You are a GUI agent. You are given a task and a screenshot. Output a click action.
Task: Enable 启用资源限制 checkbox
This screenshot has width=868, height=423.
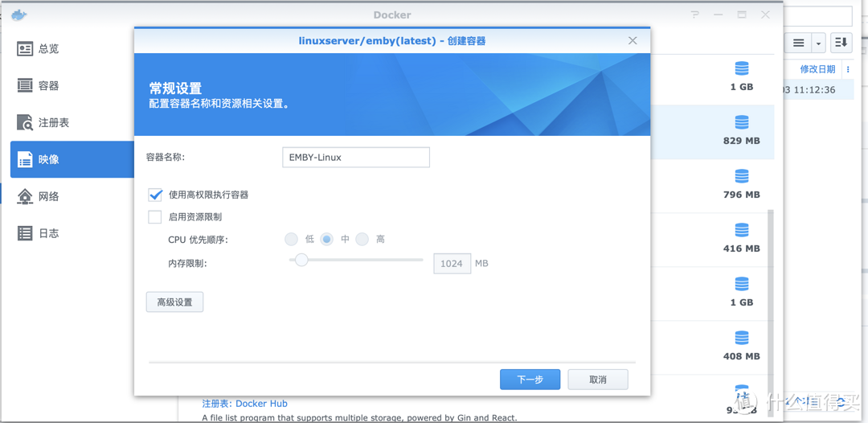(155, 217)
